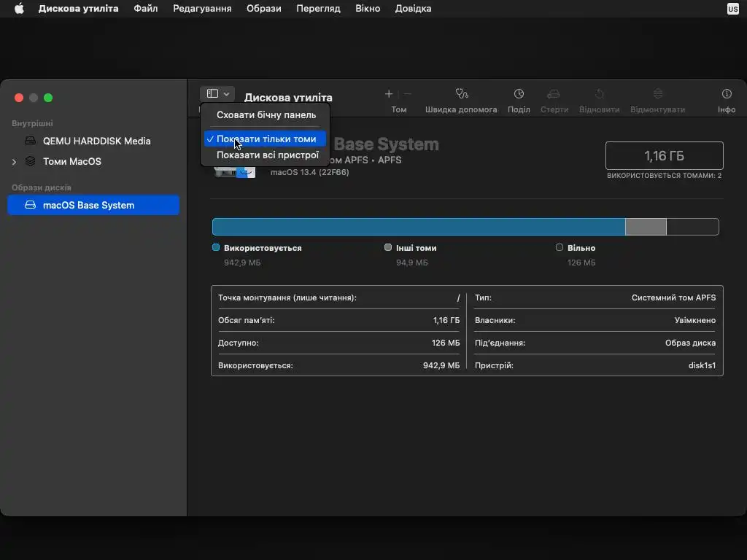747x560 pixels.
Task: Click the US input source indicator
Action: pos(732,9)
